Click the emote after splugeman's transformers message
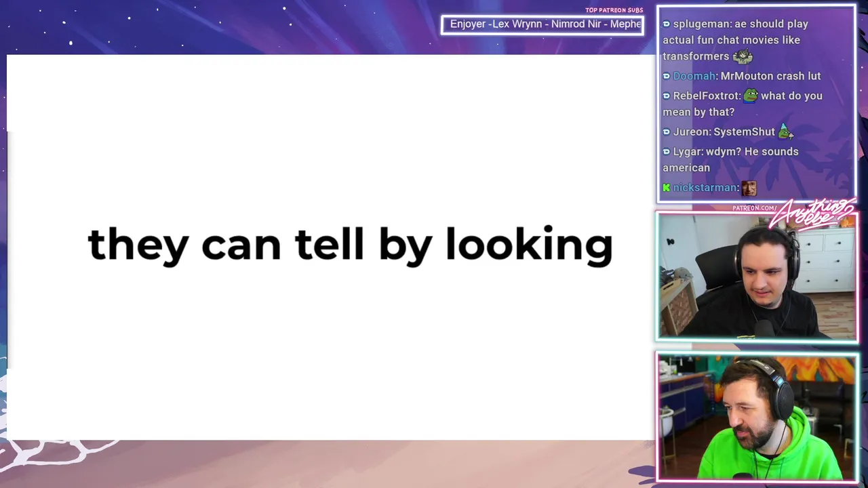Screen dimensions: 868x488 [743, 56]
